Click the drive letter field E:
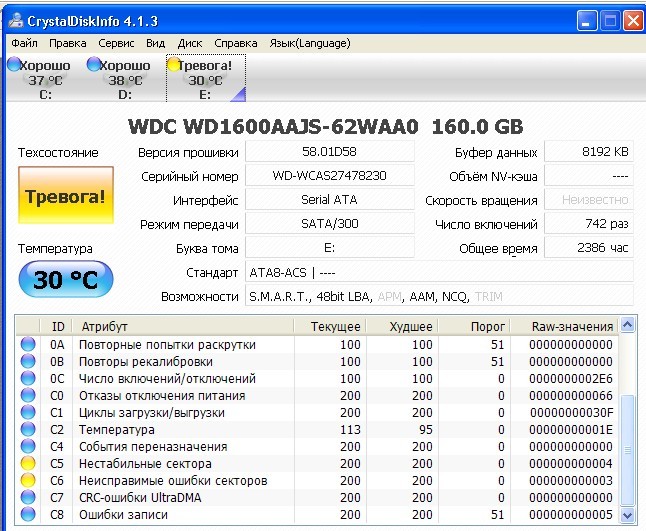The width and height of the screenshot is (646, 531). click(330, 248)
